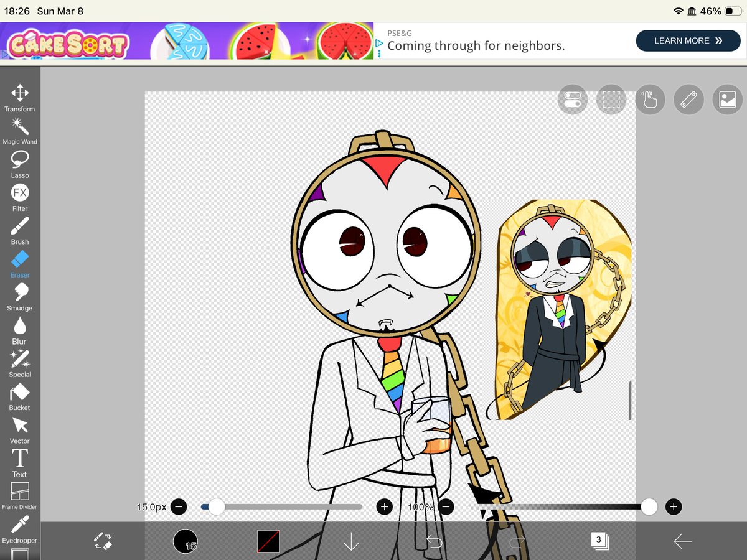747x560 pixels.
Task: Select the Text tool
Action: 20,463
